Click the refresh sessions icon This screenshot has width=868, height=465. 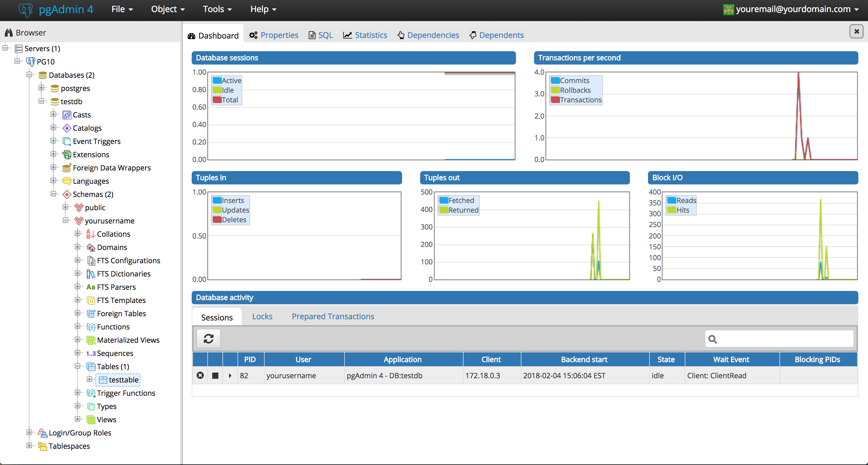point(208,338)
